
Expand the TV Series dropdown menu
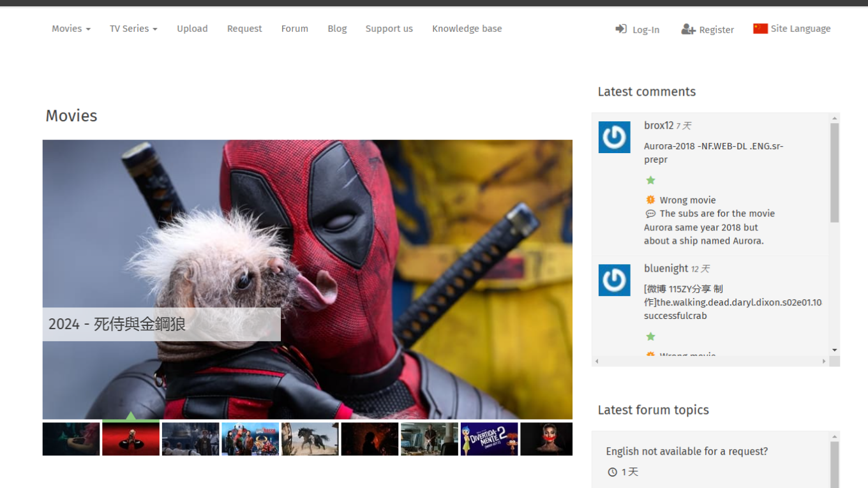[133, 29]
